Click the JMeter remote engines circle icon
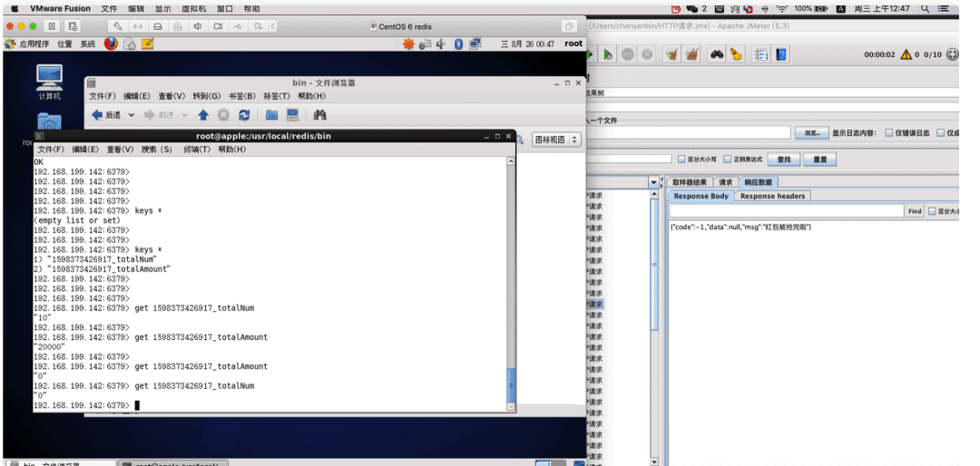The image size is (980, 466). 952,55
